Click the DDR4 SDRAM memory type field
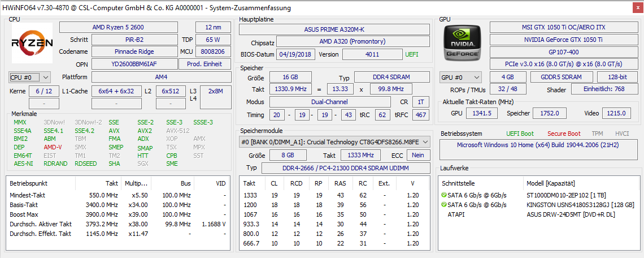The height and width of the screenshot is (258, 644). click(x=392, y=77)
